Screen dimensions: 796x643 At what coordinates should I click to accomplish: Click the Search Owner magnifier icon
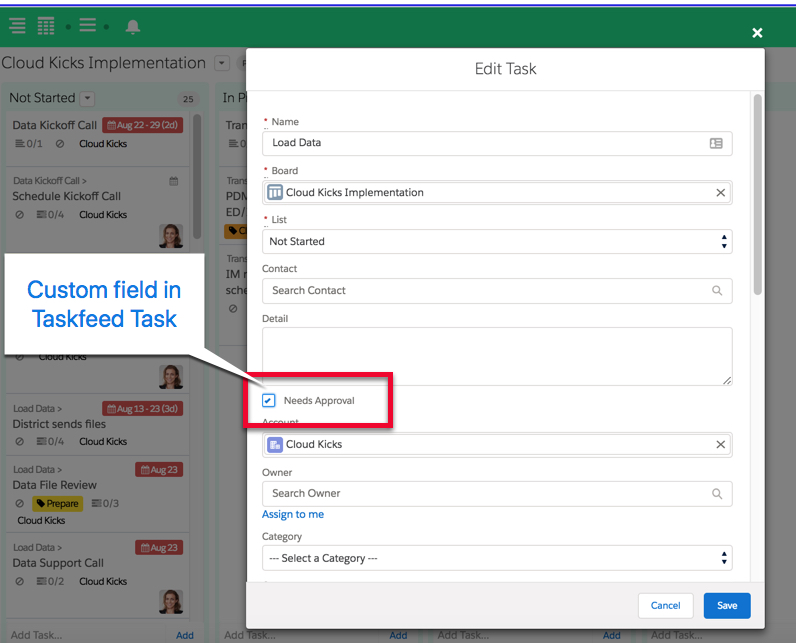click(x=717, y=494)
